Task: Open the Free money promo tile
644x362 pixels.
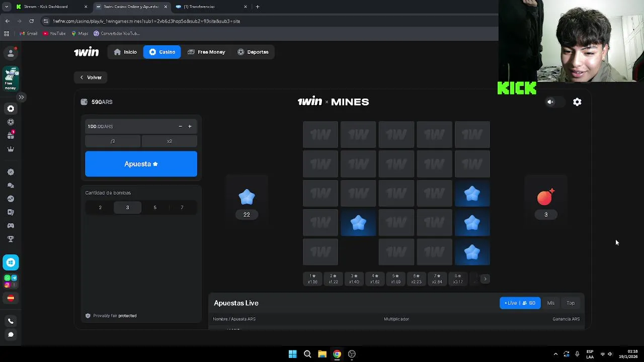Action: (11, 78)
